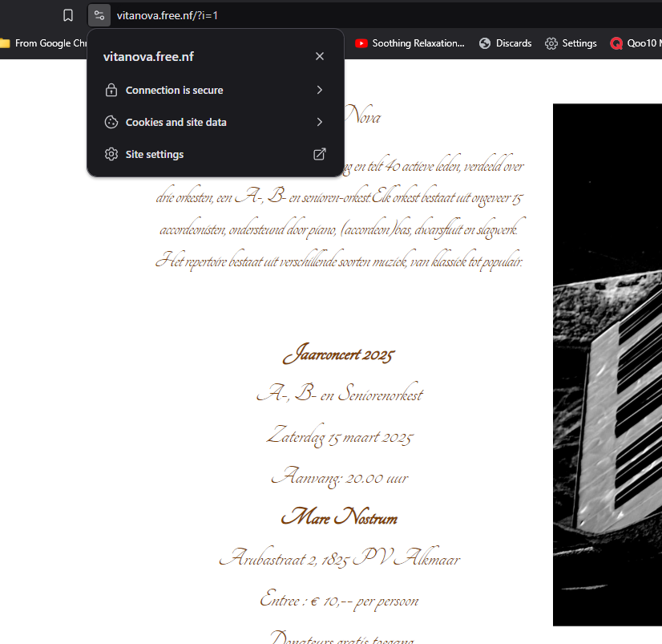The height and width of the screenshot is (644, 662).
Task: Open Site settings external link icon
Action: point(319,155)
